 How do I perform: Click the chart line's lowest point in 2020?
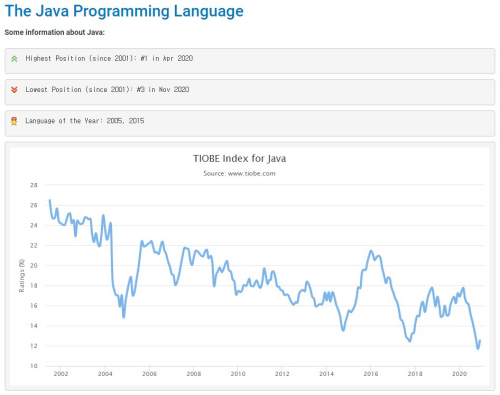(x=478, y=348)
